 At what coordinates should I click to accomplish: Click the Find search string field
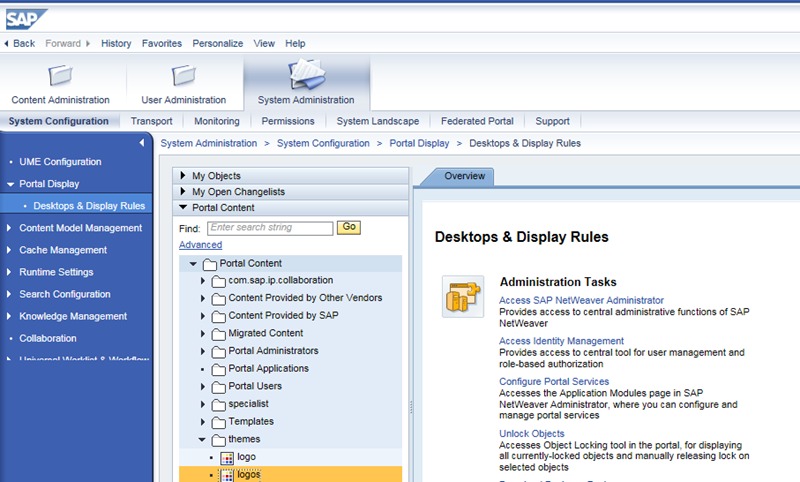click(x=270, y=228)
